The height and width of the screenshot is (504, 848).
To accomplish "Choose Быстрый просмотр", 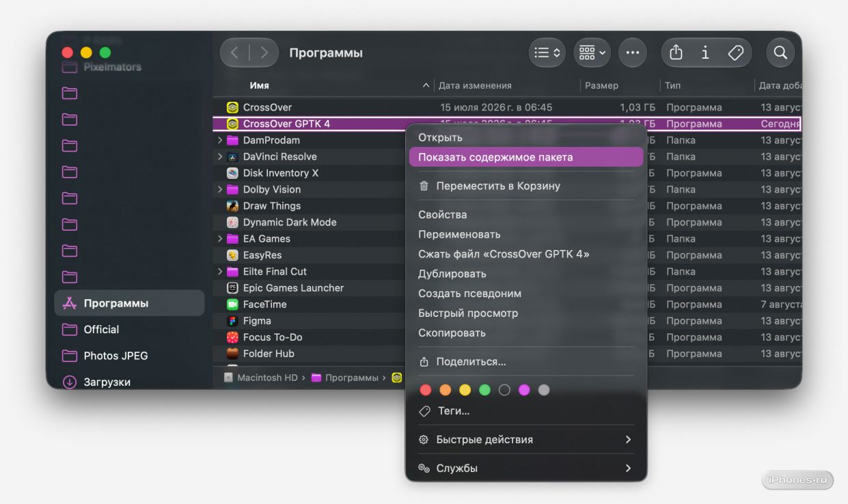I will [525, 313].
